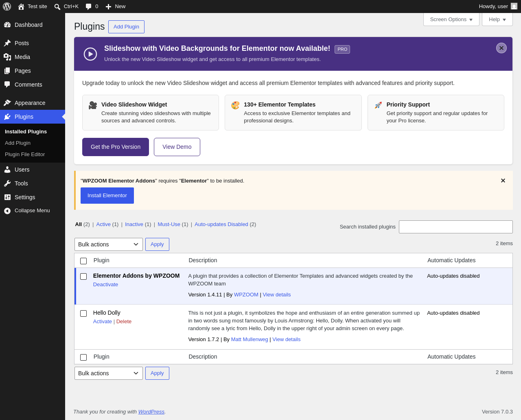Click the Pages icon in sidebar
The height and width of the screenshot is (420, 521).
(x=7, y=71)
